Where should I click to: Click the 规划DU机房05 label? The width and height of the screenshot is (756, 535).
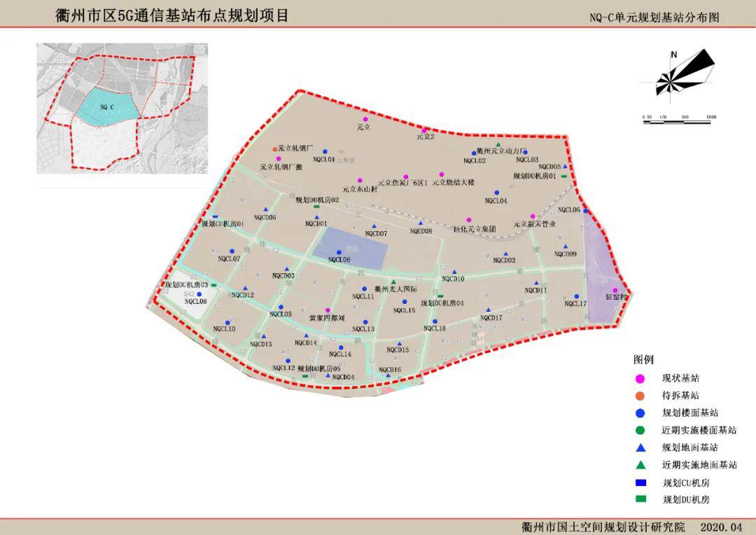pyautogui.click(x=319, y=368)
